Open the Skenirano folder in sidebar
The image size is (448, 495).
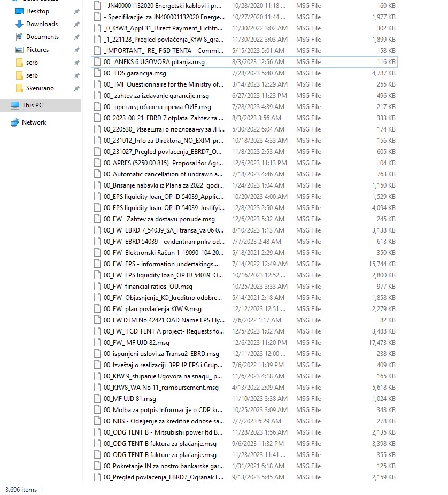pos(40,88)
